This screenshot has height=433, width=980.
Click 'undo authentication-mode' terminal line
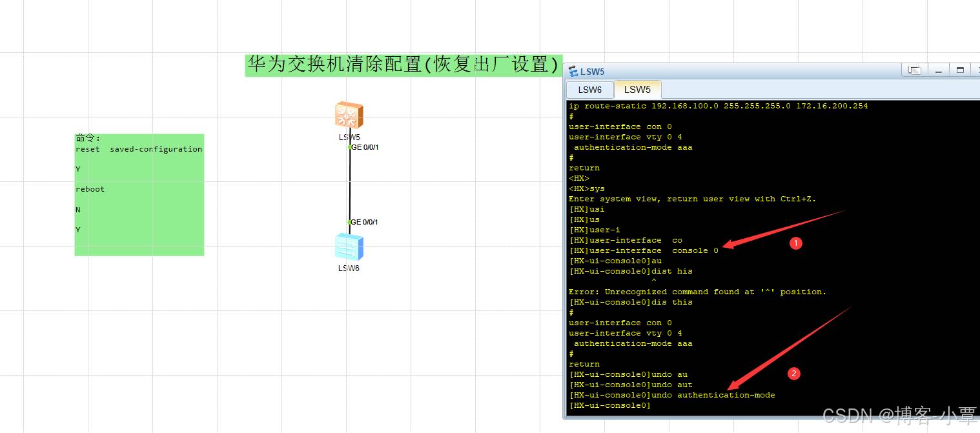pos(672,395)
